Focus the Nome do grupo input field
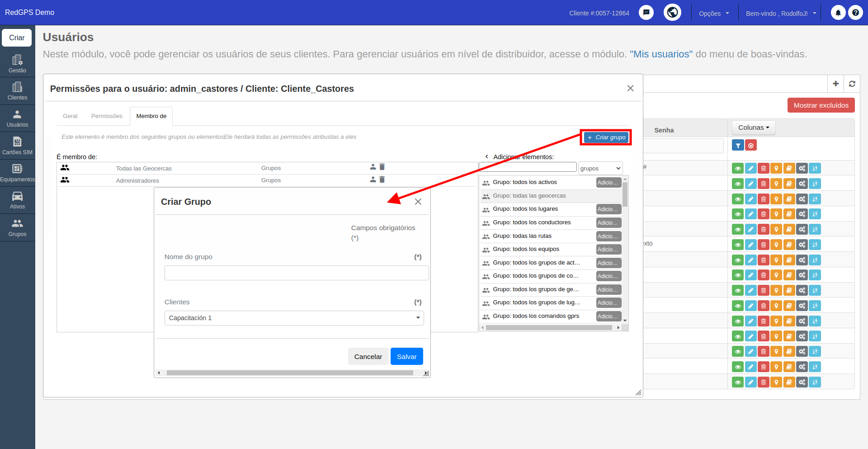The width and height of the screenshot is (868, 449). pyautogui.click(x=297, y=273)
